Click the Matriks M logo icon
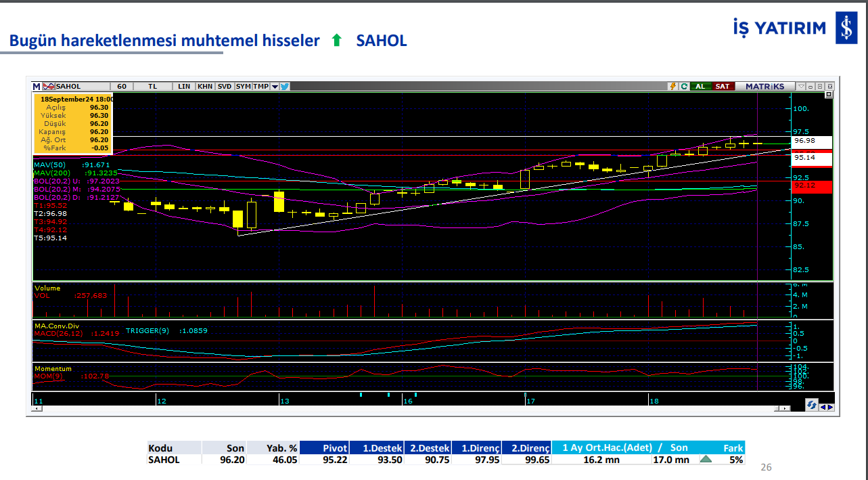Screen dimensions: 868x480 tap(37, 87)
